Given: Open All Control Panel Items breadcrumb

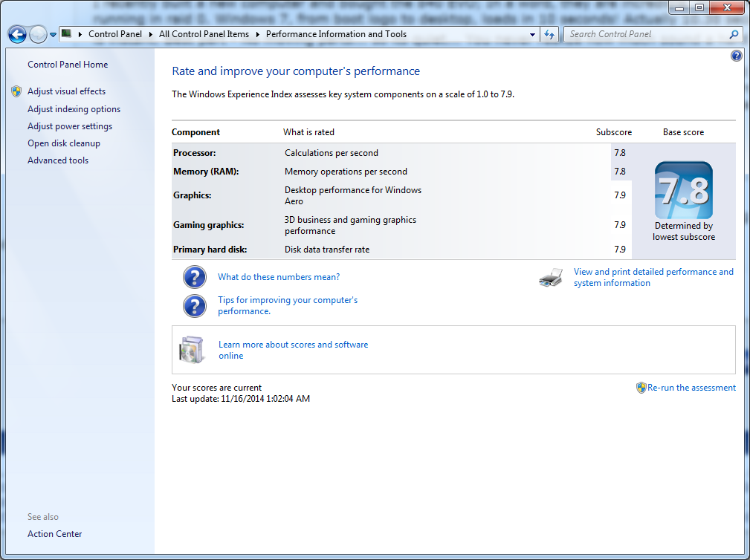Looking at the screenshot, I should 204,34.
